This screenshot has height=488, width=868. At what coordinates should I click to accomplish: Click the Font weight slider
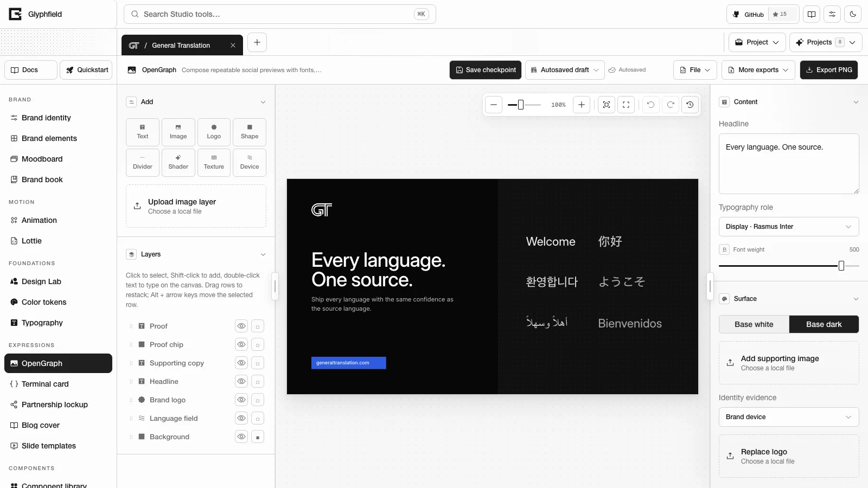click(x=789, y=266)
